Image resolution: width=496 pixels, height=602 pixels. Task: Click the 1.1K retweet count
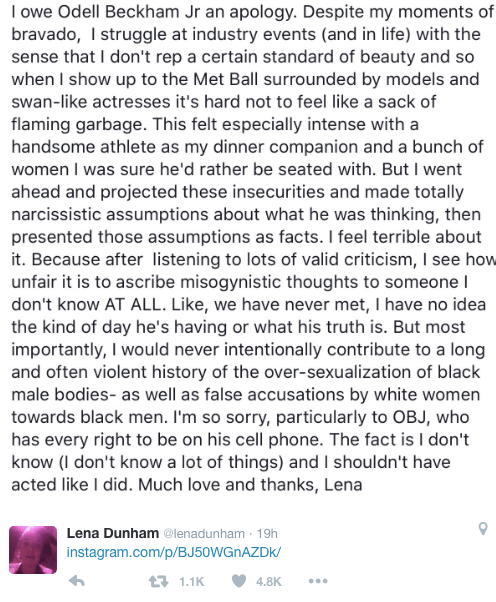(192, 582)
